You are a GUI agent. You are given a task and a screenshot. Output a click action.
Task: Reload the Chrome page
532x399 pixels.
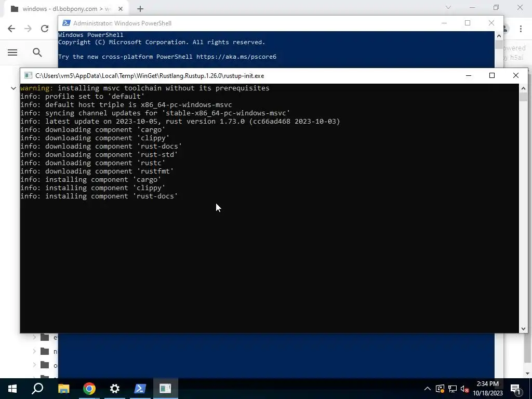tap(45, 29)
